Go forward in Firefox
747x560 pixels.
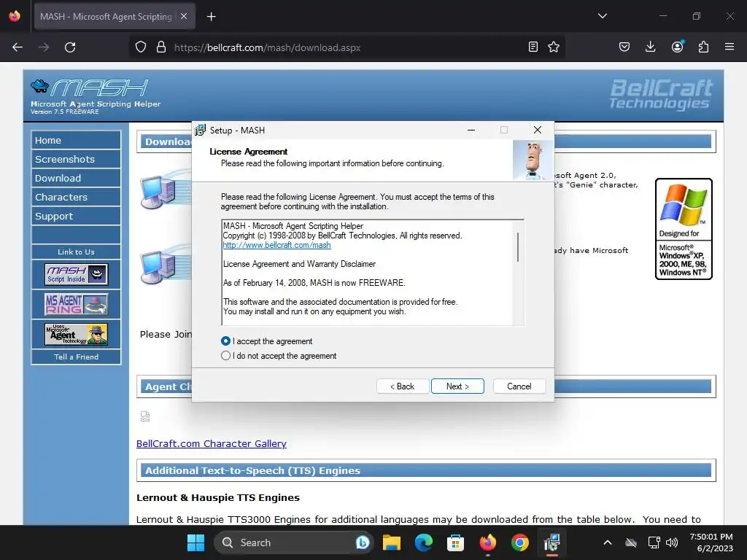tap(44, 47)
